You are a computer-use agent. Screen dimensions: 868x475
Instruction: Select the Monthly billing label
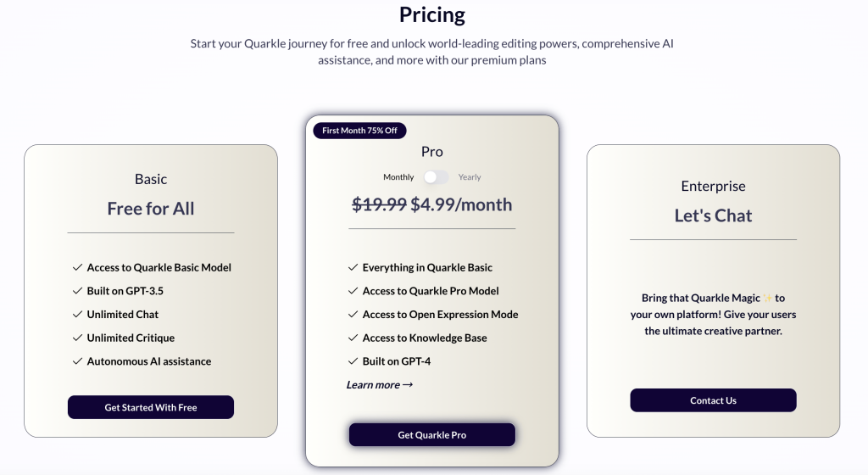(398, 177)
